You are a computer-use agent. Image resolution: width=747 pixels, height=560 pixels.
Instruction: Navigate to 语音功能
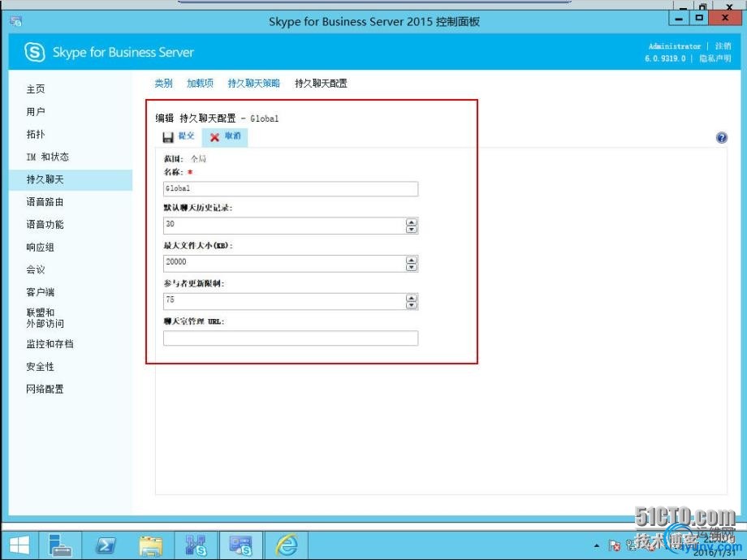[45, 224]
